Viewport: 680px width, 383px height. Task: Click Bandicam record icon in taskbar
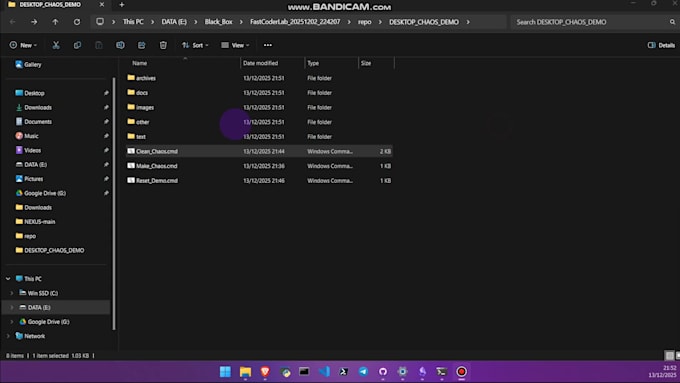click(x=461, y=372)
